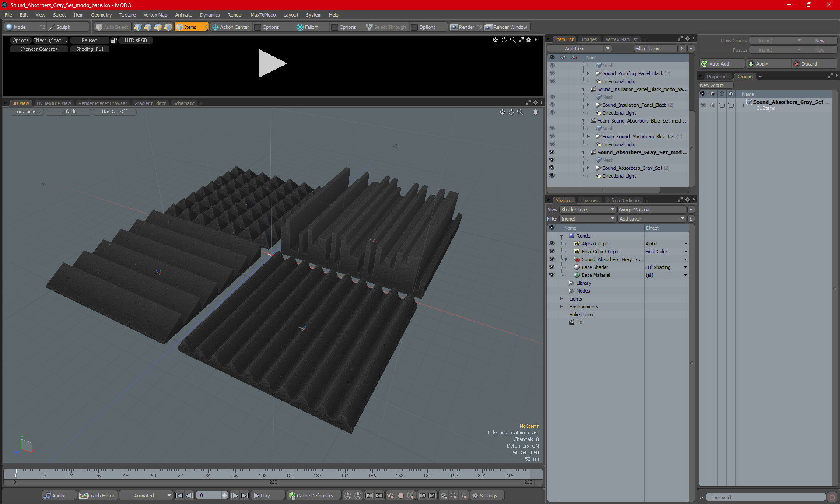Step to previous frame
840x504 pixels.
click(x=189, y=496)
